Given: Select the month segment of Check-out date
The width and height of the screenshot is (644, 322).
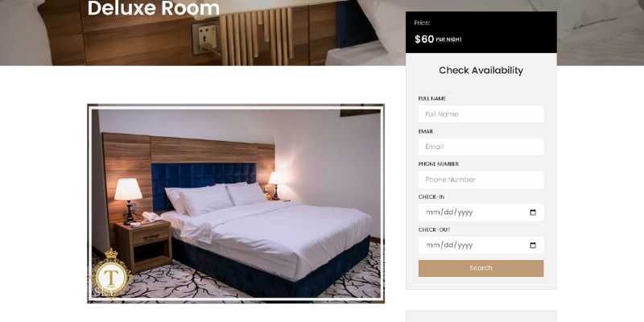Looking at the screenshot, I should point(433,246).
